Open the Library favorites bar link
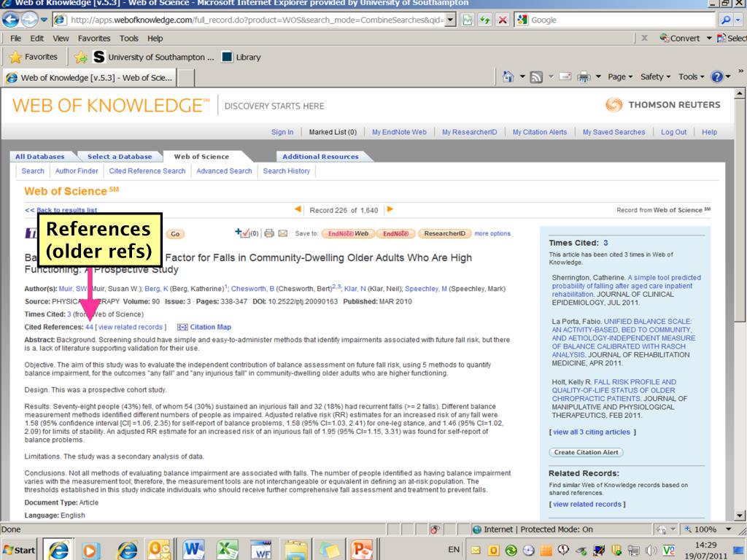 click(x=241, y=57)
